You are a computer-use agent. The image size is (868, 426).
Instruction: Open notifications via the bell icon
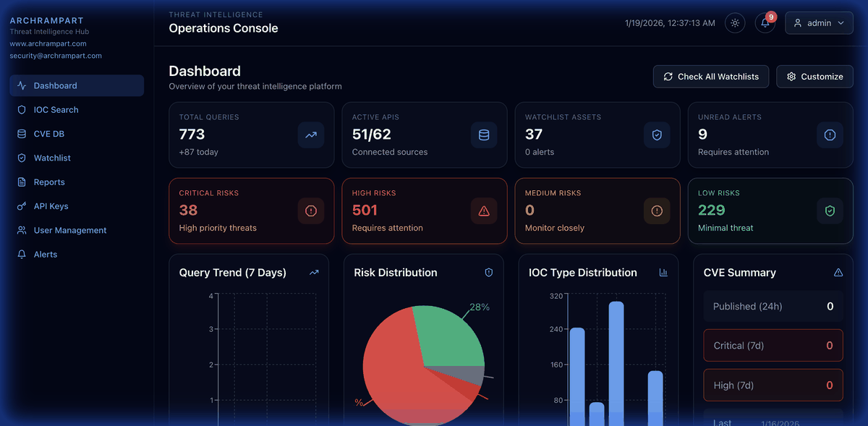765,24
